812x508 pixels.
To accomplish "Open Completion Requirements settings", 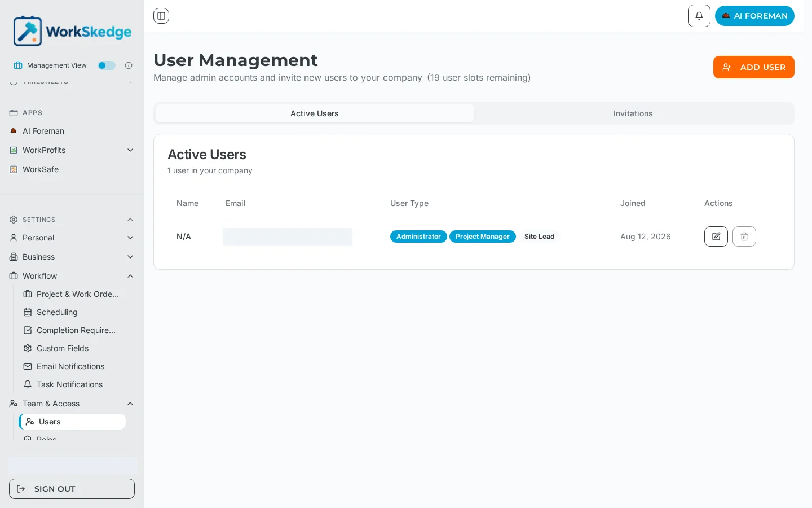I will 72,330.
